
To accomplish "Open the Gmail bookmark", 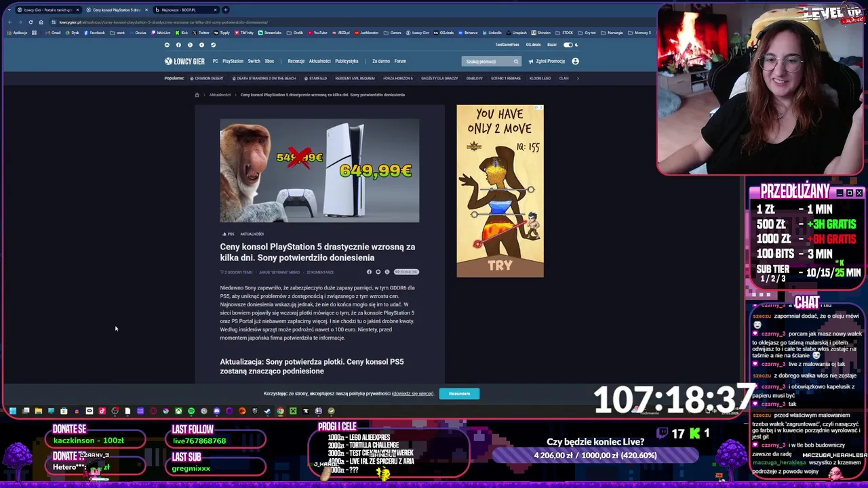I will click(x=53, y=33).
